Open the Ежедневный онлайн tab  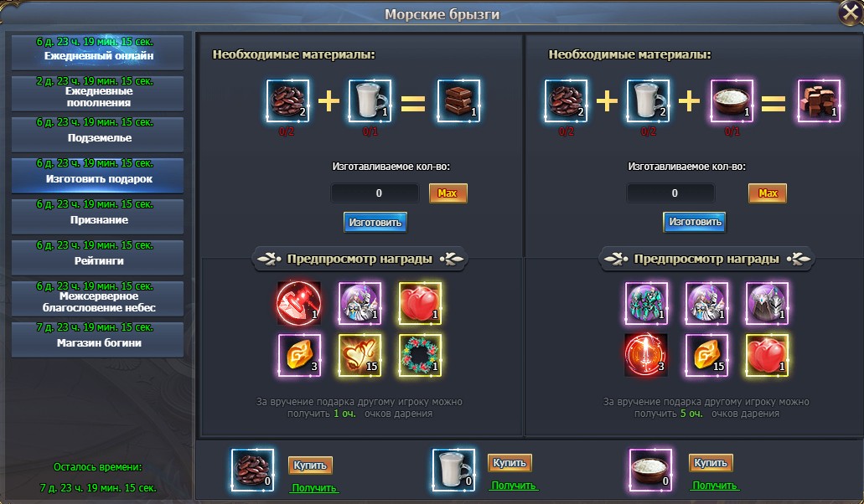click(98, 52)
